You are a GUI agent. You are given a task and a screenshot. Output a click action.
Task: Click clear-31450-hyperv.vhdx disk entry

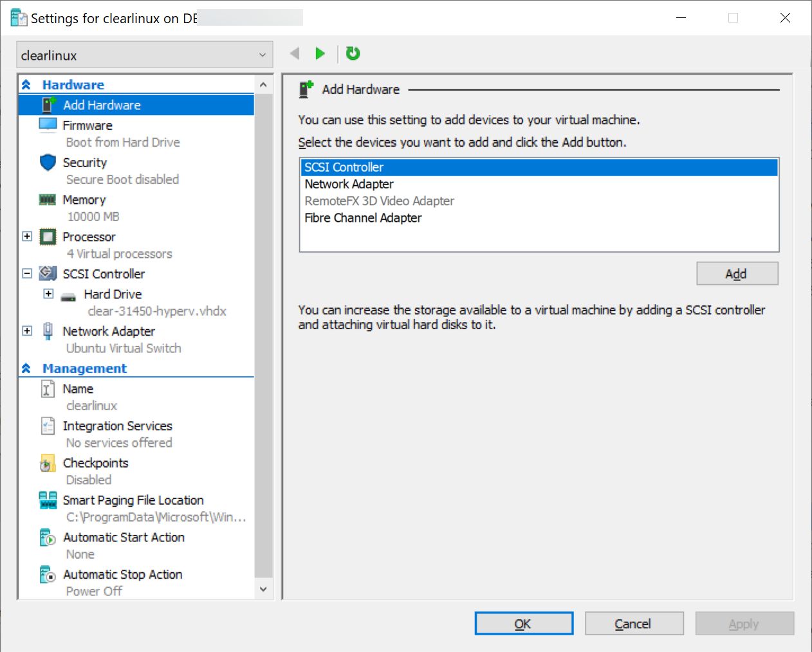[156, 311]
